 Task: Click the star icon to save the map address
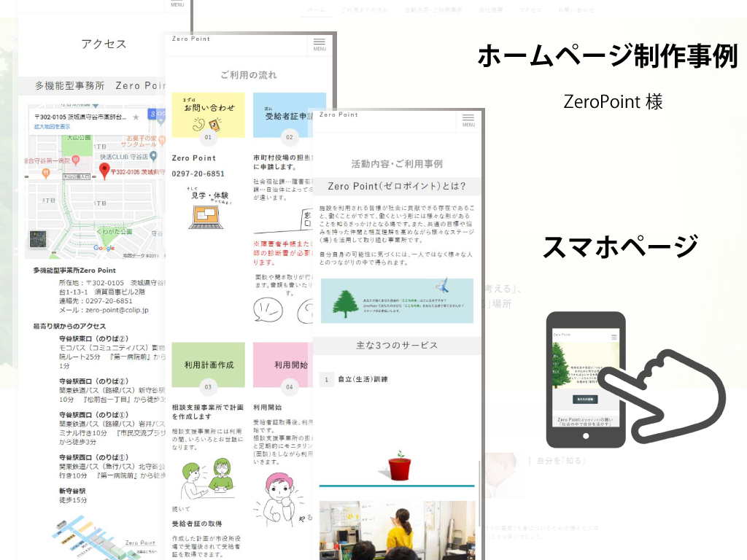136,117
